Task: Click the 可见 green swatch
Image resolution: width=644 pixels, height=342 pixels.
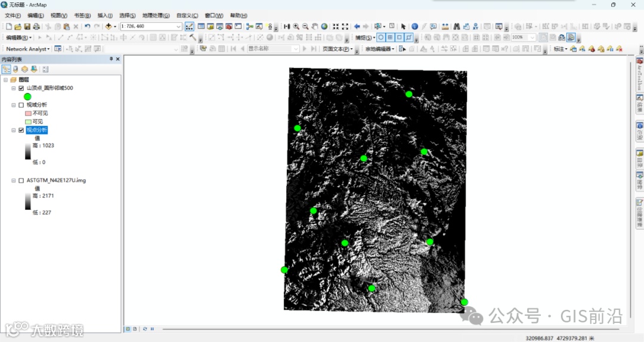Action: (x=29, y=122)
